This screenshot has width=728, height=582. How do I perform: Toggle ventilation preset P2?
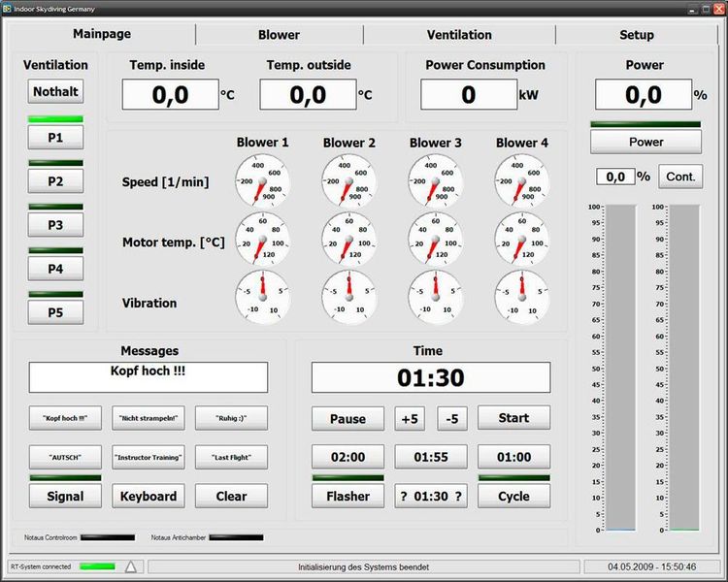[55, 181]
